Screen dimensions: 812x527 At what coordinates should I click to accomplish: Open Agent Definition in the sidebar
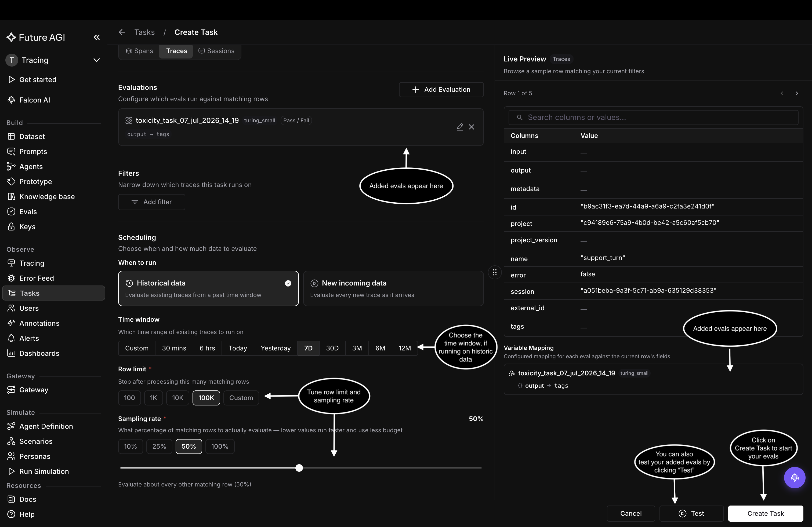coord(53,426)
